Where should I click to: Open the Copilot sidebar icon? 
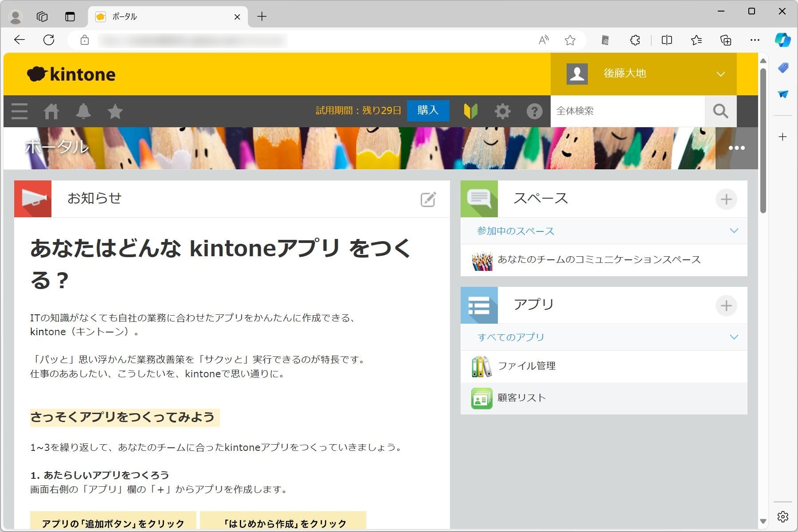tap(782, 40)
